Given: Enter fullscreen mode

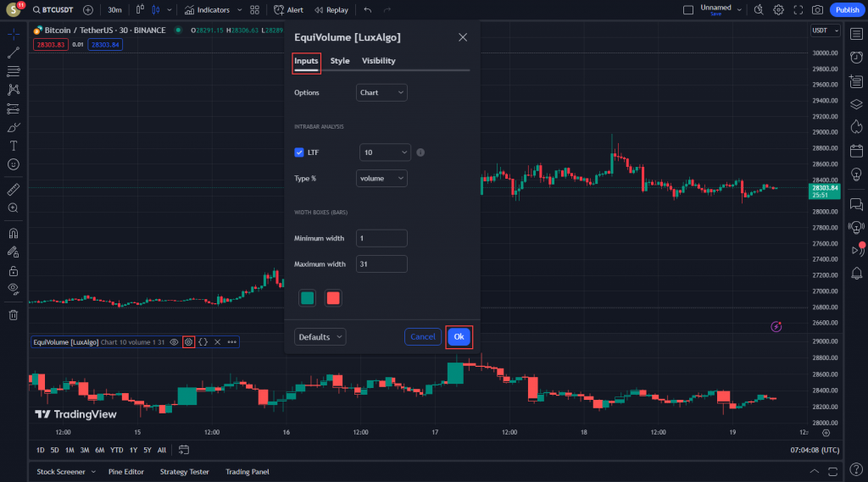Looking at the screenshot, I should point(798,10).
